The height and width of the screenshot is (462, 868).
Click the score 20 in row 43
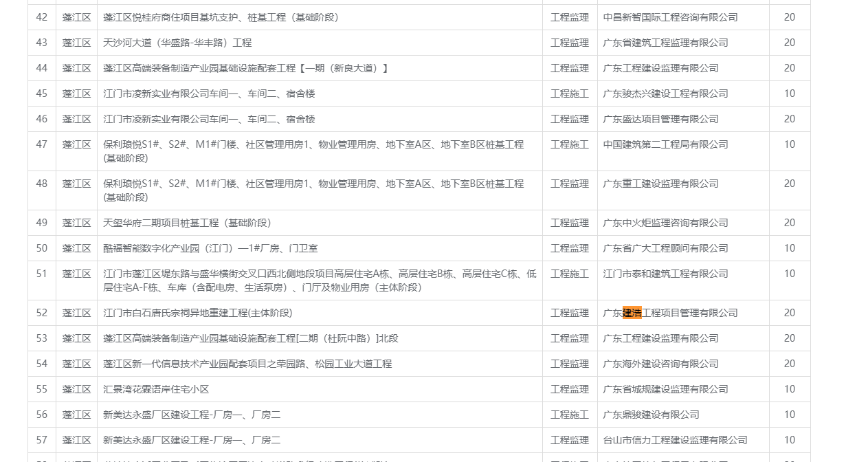[790, 43]
